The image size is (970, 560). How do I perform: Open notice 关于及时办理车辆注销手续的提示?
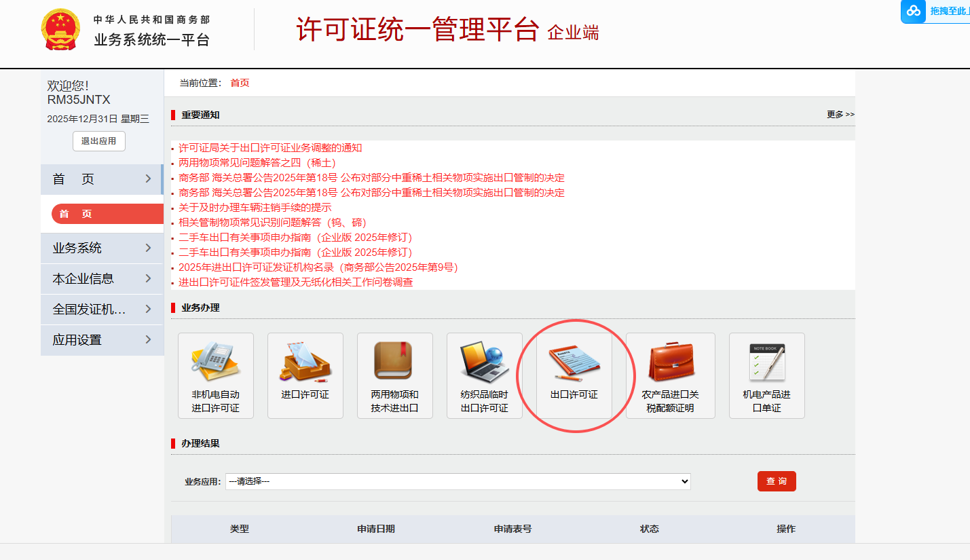click(x=255, y=208)
